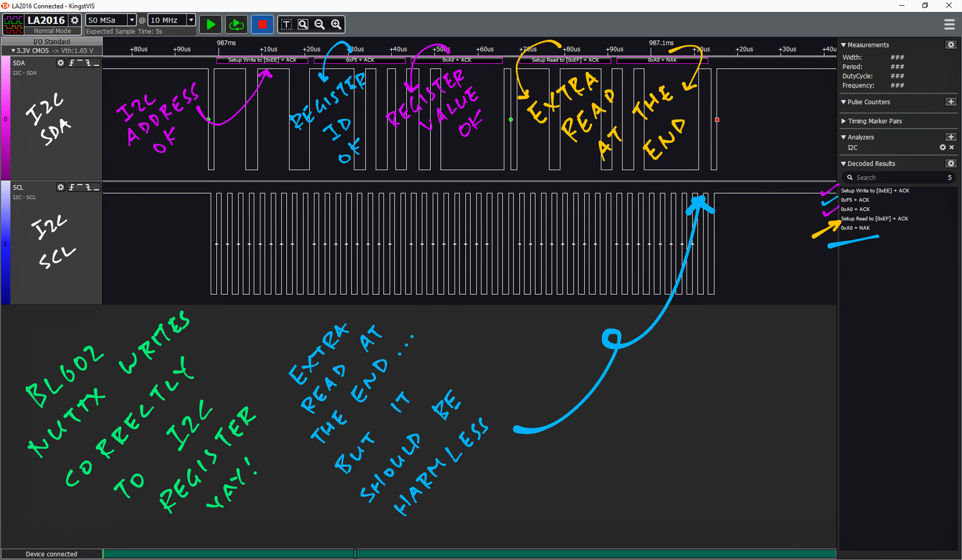
Task: Open SDA channel settings gear
Action: tap(60, 63)
